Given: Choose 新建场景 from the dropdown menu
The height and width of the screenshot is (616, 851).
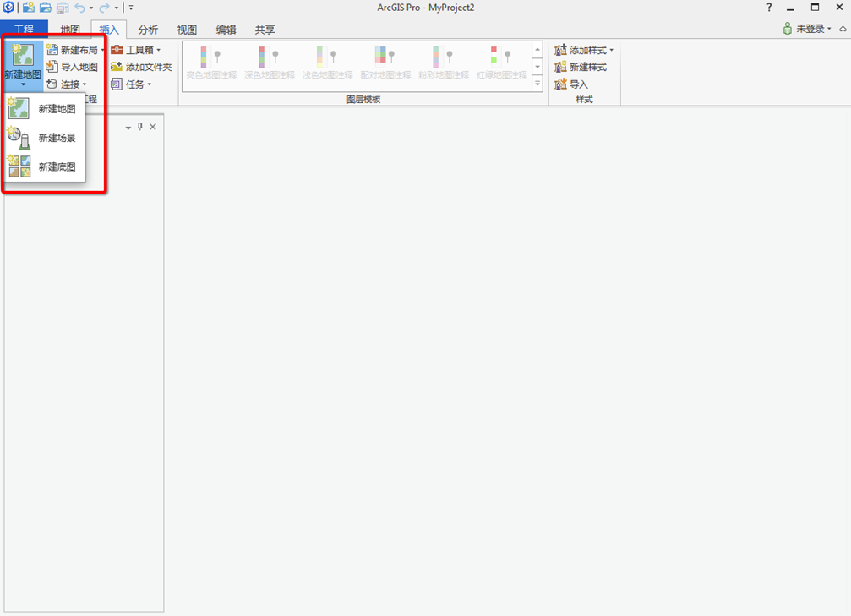Looking at the screenshot, I should point(45,138).
